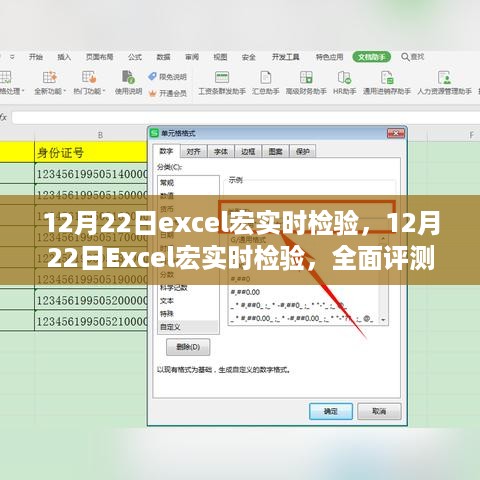Click the 使用说明 document icon
This screenshot has width=480, height=480.
point(128,77)
